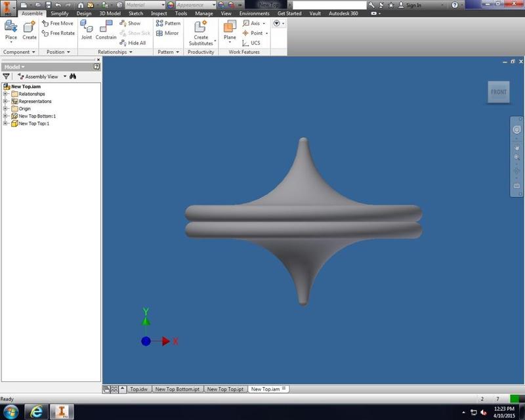Click Hide All relationships
Screen dimensions: 525x420
pos(132,43)
